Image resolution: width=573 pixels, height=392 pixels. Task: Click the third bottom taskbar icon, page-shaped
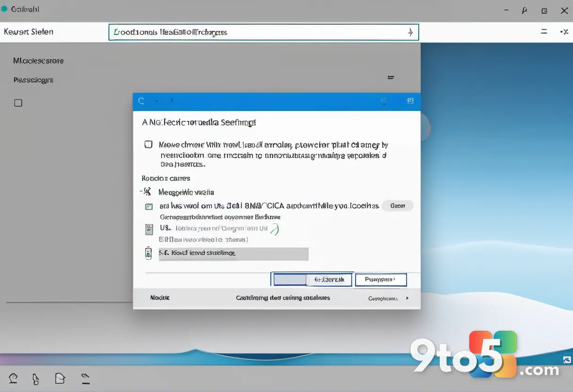[x=60, y=377]
